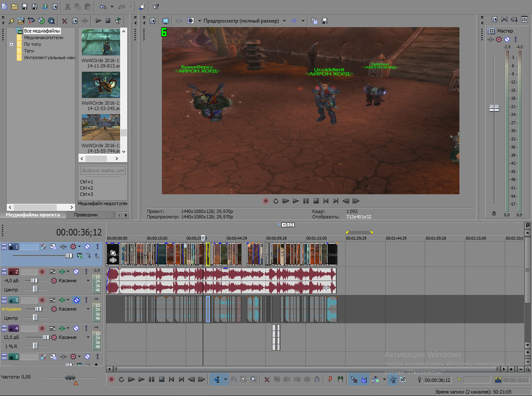Expand the По типу folder tree node
532x396 pixels.
pyautogui.click(x=12, y=44)
